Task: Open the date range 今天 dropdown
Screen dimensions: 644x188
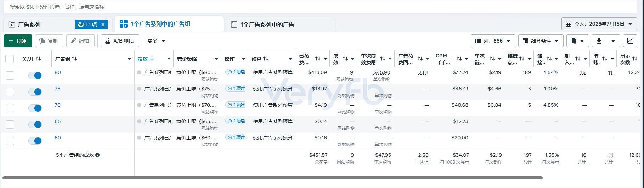Action: (x=599, y=24)
